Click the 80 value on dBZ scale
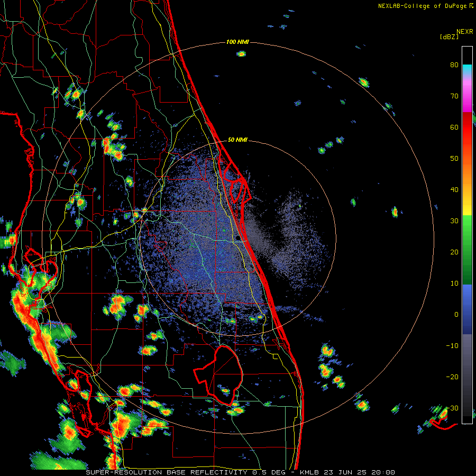Screen dimensions: 476x476 [x=454, y=65]
